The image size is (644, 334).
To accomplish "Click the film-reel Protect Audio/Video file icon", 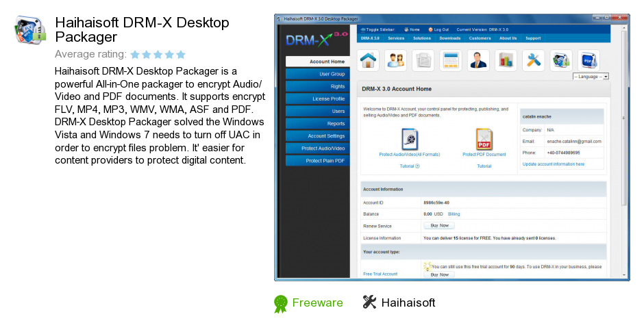I will tap(410, 139).
